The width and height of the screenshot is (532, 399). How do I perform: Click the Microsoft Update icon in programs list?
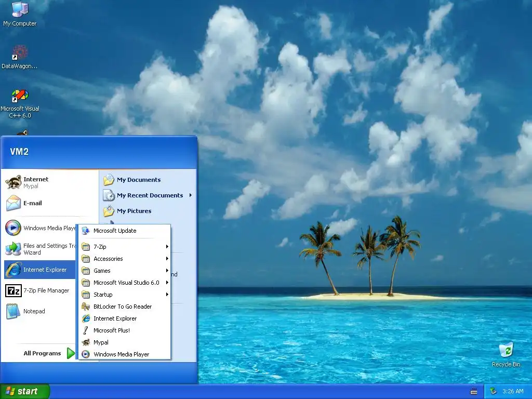click(x=86, y=231)
